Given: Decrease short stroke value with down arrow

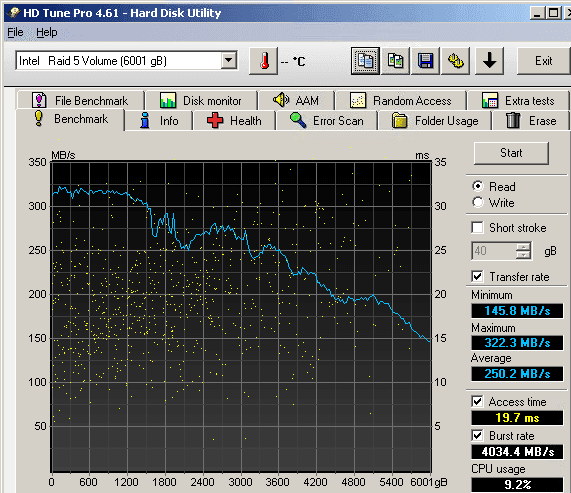Looking at the screenshot, I should click(x=523, y=255).
